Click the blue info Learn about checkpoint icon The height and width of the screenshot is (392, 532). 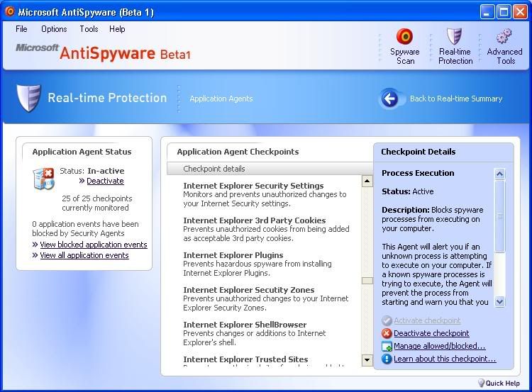click(387, 359)
